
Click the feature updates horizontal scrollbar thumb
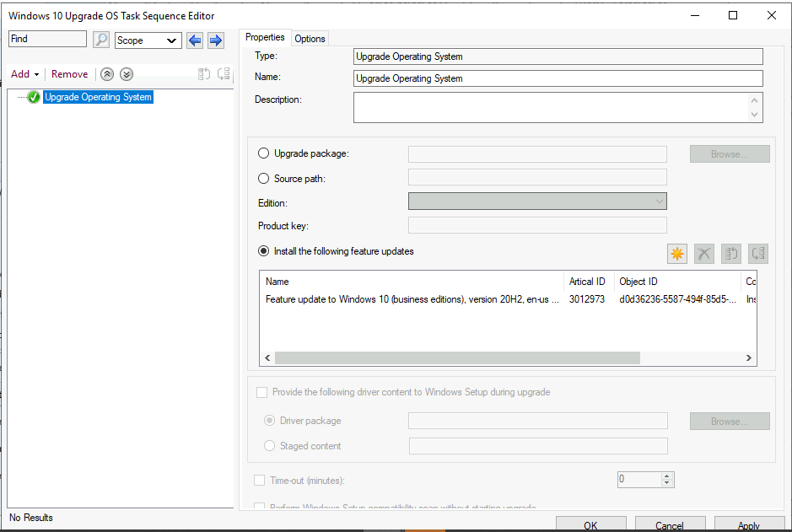click(x=457, y=357)
